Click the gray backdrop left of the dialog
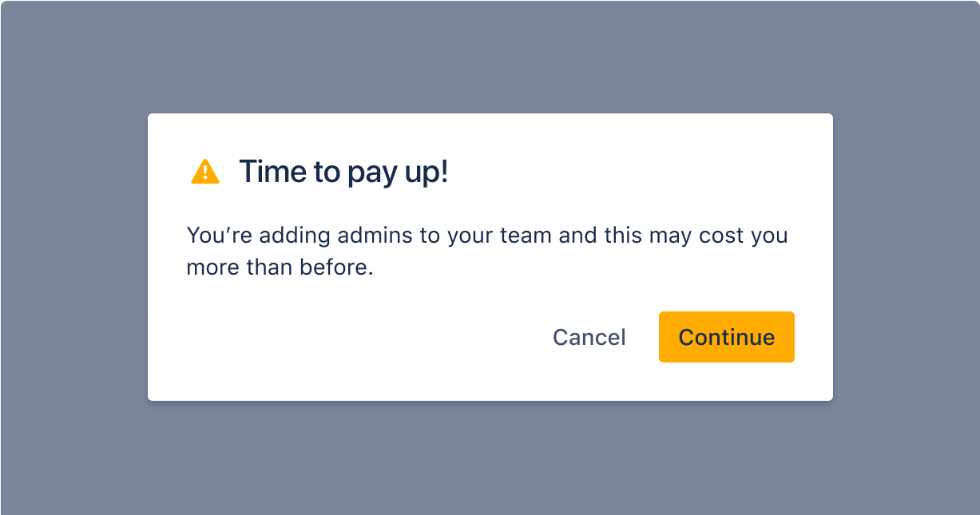Screen dimensions: 980x515 click(x=73, y=257)
